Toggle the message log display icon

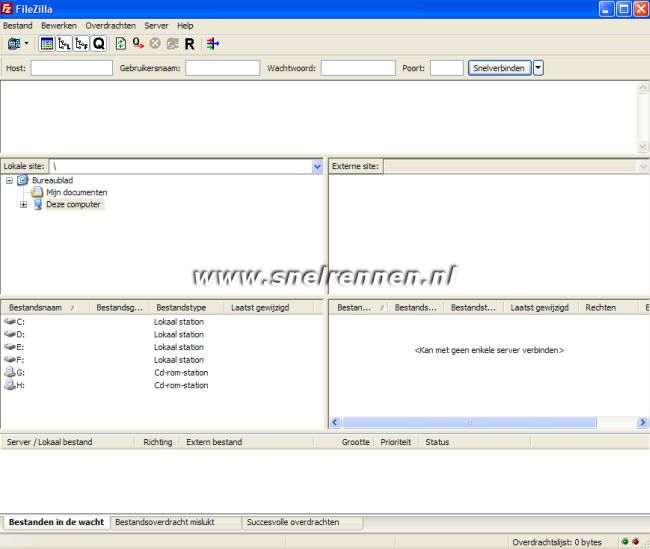[47, 44]
